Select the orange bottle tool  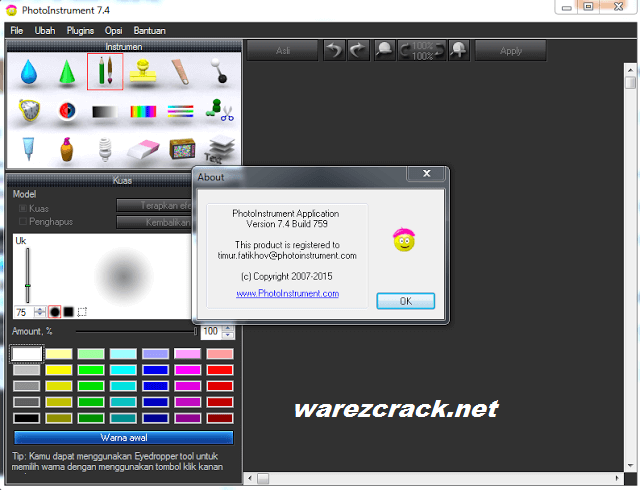(67, 149)
